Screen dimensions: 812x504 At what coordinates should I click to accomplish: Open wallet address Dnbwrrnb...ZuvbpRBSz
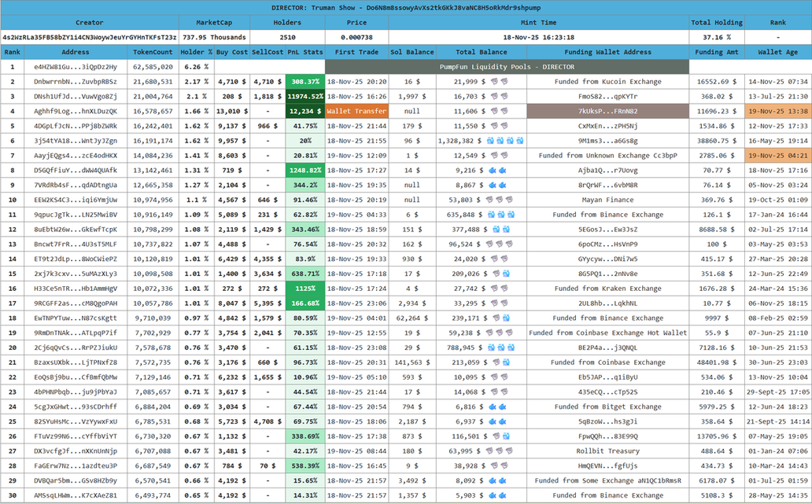point(76,81)
